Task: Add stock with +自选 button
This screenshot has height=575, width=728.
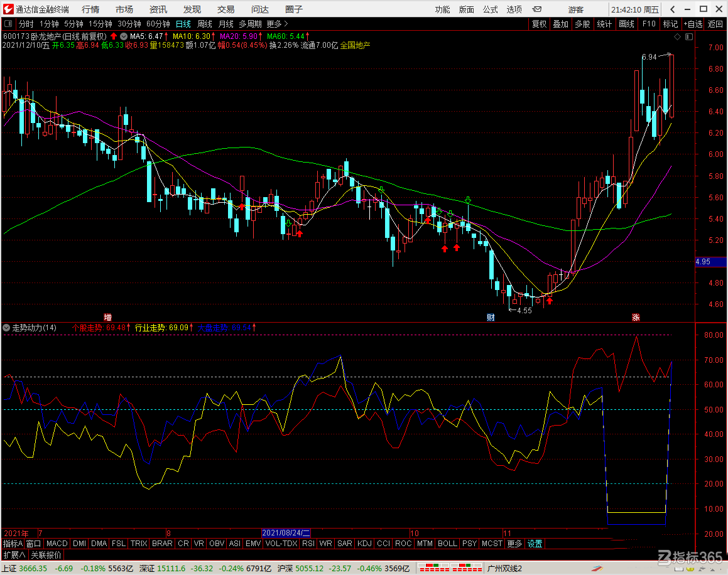Action: point(693,24)
